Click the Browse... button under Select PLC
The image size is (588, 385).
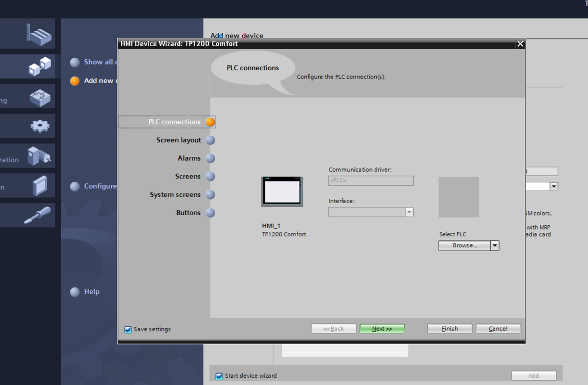coord(464,245)
